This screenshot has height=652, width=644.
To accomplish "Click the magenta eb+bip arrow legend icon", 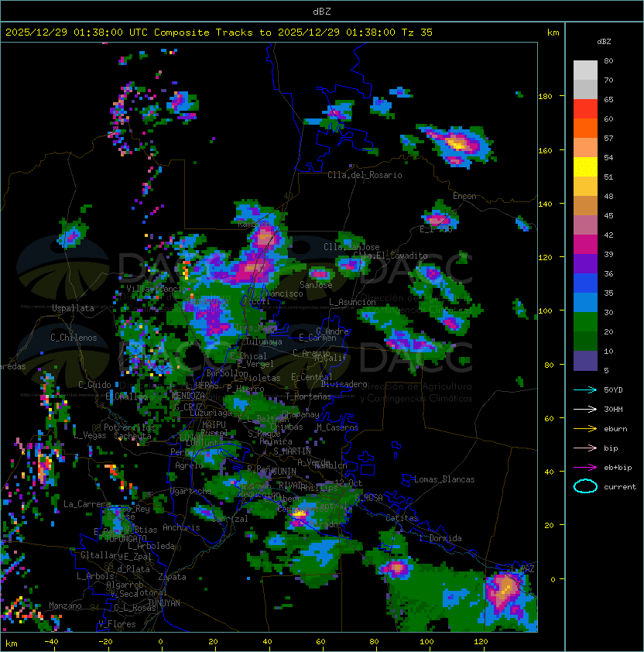I will [x=585, y=468].
